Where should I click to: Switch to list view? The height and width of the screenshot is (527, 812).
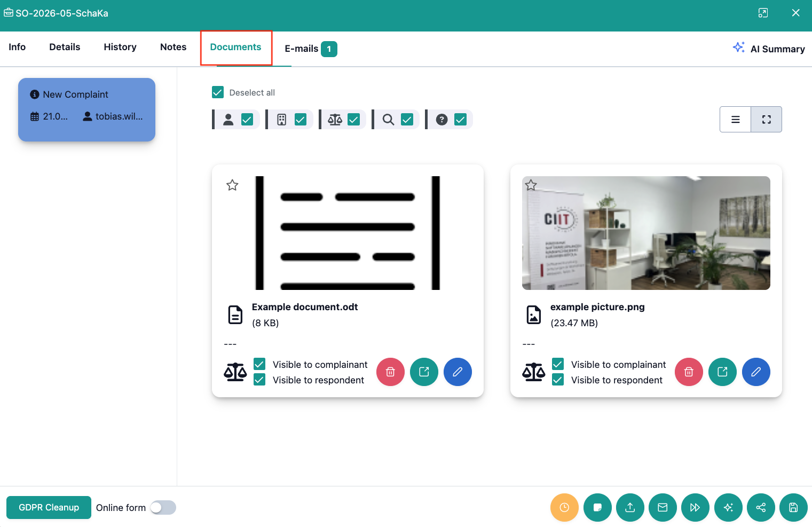coord(736,120)
